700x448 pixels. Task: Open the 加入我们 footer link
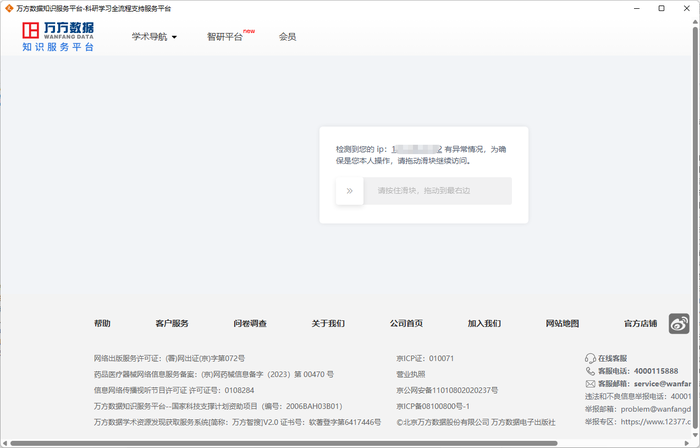(484, 324)
